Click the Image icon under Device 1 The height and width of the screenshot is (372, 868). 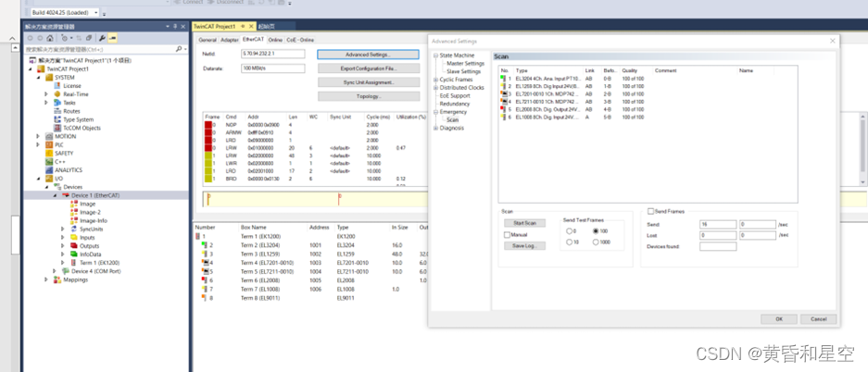click(74, 204)
